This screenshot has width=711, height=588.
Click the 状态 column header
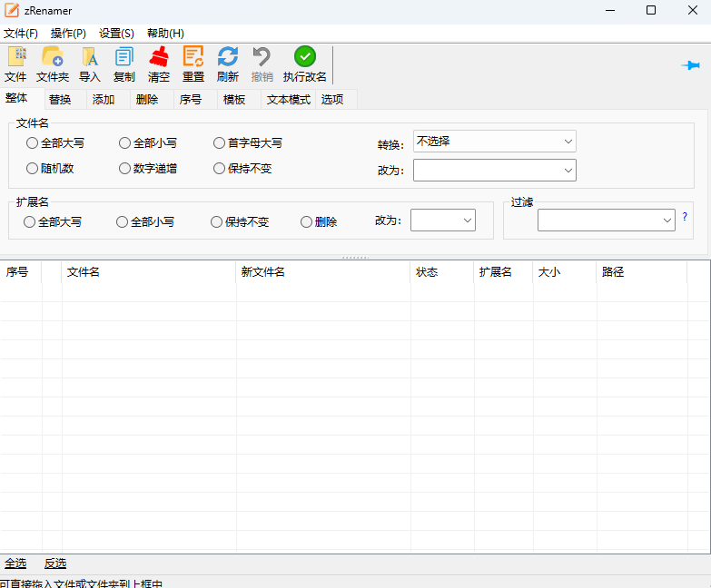click(x=442, y=272)
